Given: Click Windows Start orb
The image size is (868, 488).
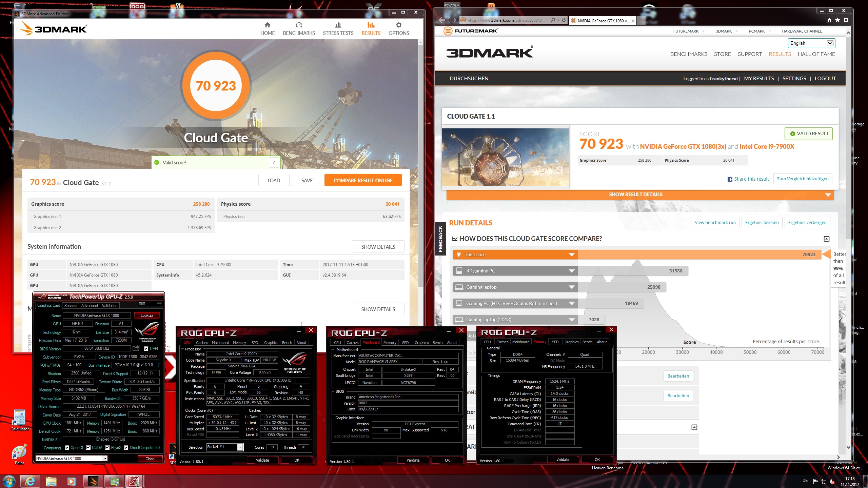Looking at the screenshot, I should click(9, 481).
